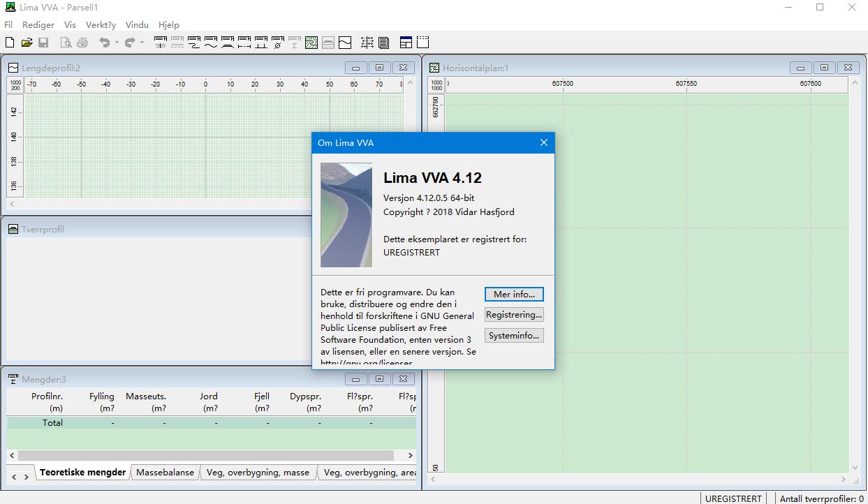The height and width of the screenshot is (504, 868).
Task: Click the Horisontalplan scroll down arrow
Action: tap(856, 468)
